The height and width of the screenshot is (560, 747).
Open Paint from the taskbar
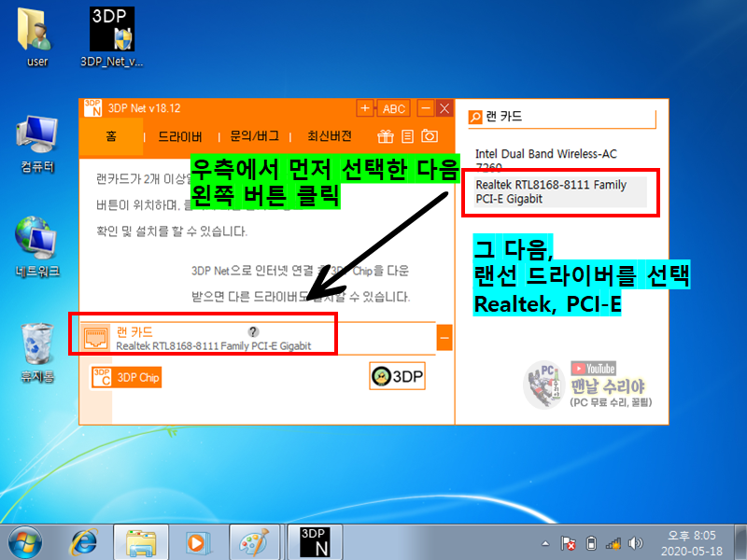pyautogui.click(x=255, y=543)
